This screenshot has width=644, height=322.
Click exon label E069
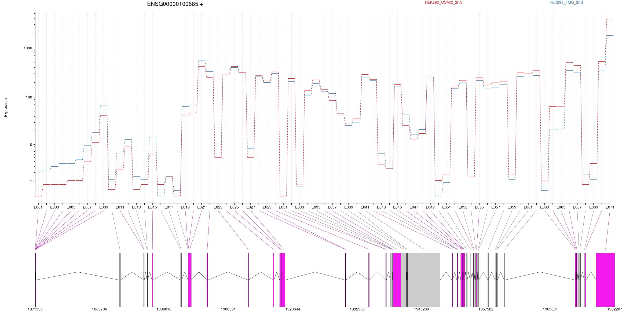tap(594, 207)
